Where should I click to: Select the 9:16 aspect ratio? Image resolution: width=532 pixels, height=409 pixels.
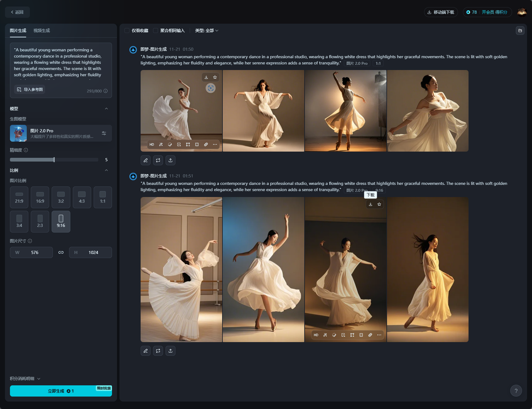[61, 221]
